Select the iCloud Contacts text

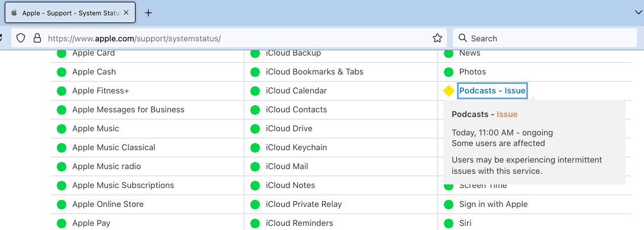click(x=297, y=109)
